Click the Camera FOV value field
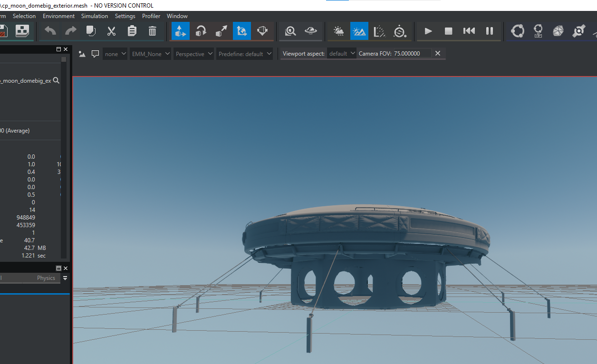The width and height of the screenshot is (597, 364). 412,54
